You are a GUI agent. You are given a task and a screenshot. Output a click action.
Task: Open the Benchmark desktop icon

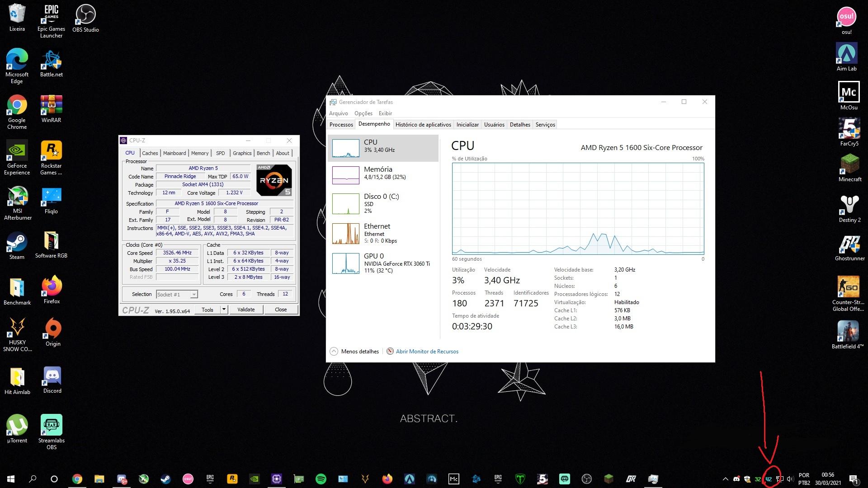(x=17, y=291)
